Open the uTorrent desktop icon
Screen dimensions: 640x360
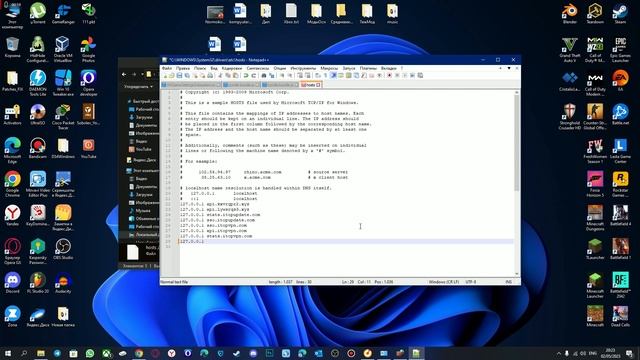pos(38,13)
